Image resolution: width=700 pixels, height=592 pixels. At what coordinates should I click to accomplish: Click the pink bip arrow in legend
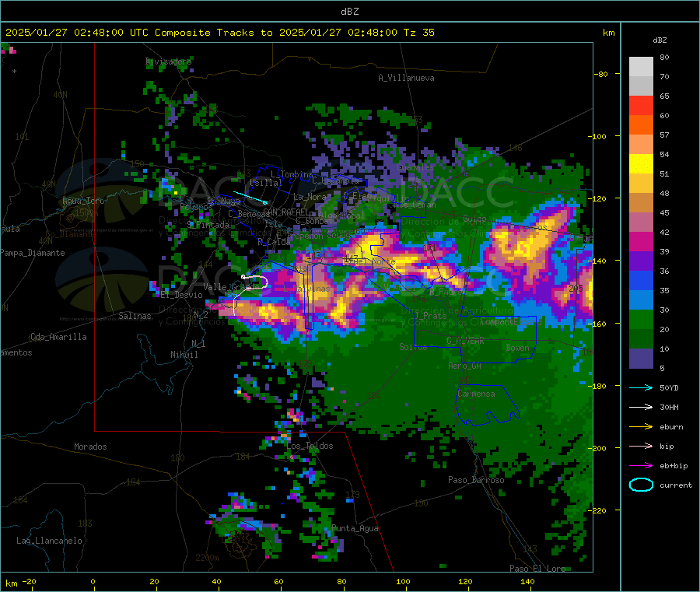pos(641,446)
